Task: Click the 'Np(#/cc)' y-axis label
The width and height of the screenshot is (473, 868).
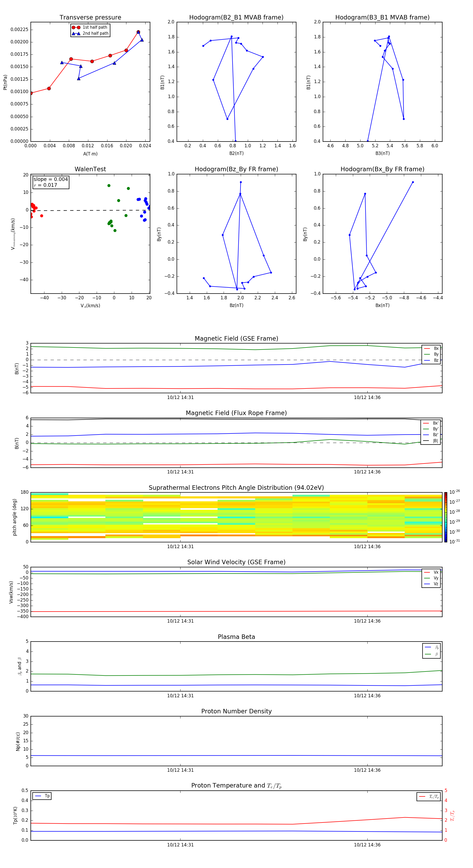Action: 18,741
